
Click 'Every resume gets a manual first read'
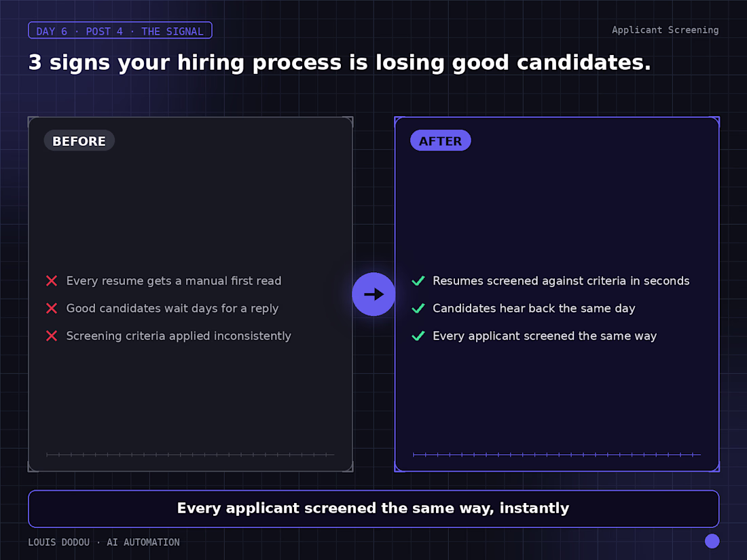[x=174, y=281]
